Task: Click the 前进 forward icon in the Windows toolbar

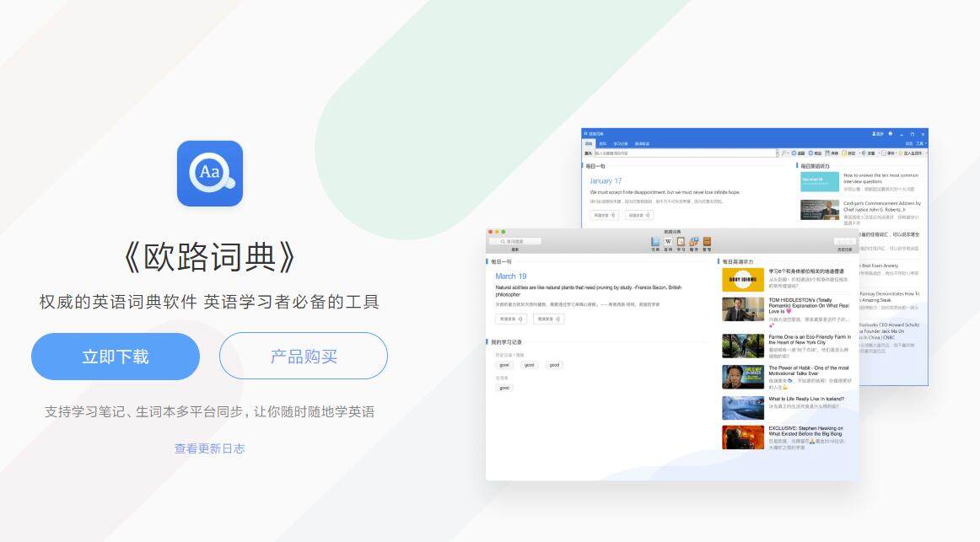Action: pyautogui.click(x=815, y=153)
